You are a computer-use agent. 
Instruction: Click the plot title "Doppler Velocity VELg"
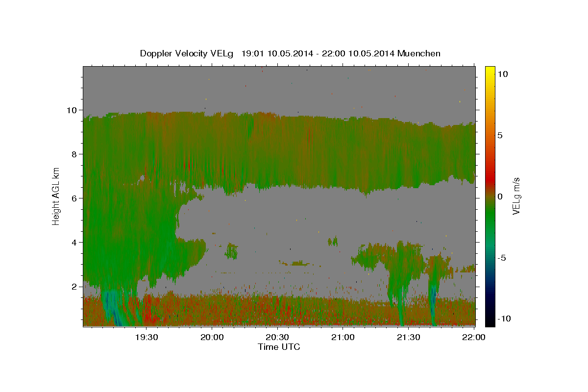pos(187,53)
